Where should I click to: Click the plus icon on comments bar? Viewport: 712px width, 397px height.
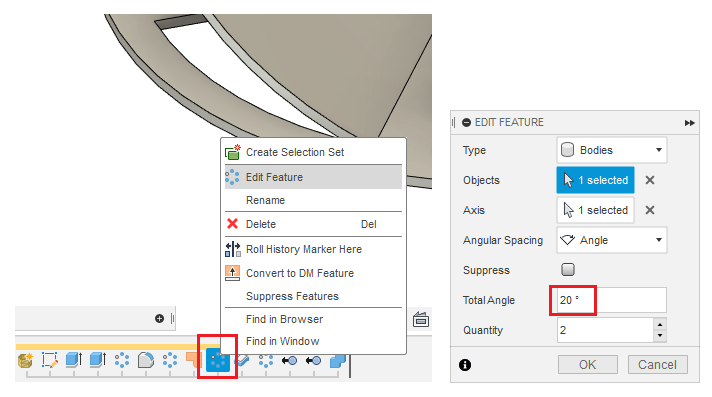click(159, 318)
